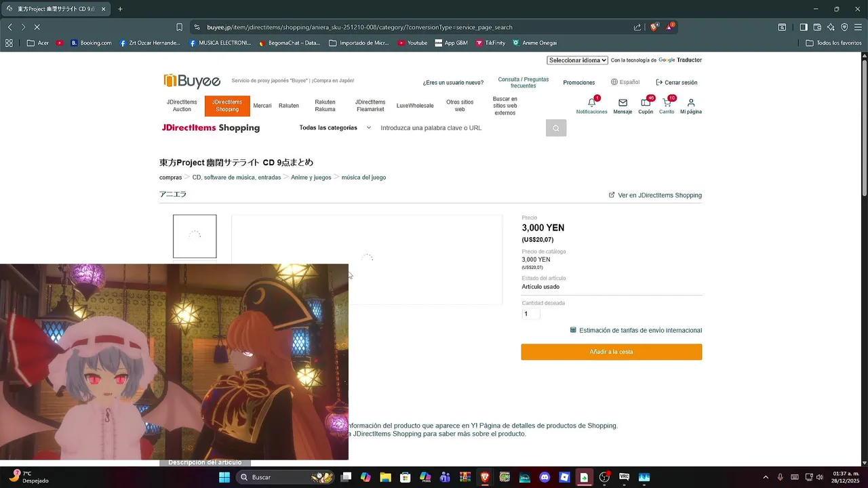Screen dimensions: 868x488
Task: Select the Otros sitios web tab
Action: tap(460, 106)
